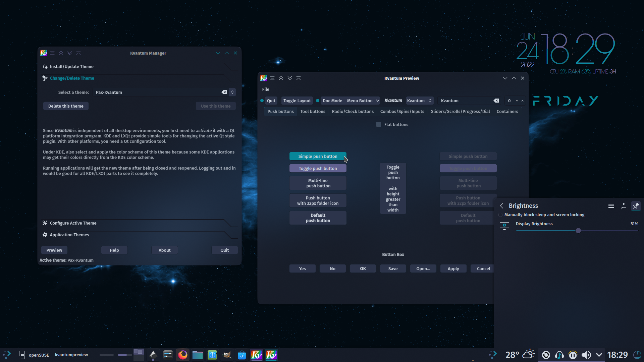This screenshot has height=362, width=644.
Task: Open headphones music player tray icon
Action: point(559,355)
